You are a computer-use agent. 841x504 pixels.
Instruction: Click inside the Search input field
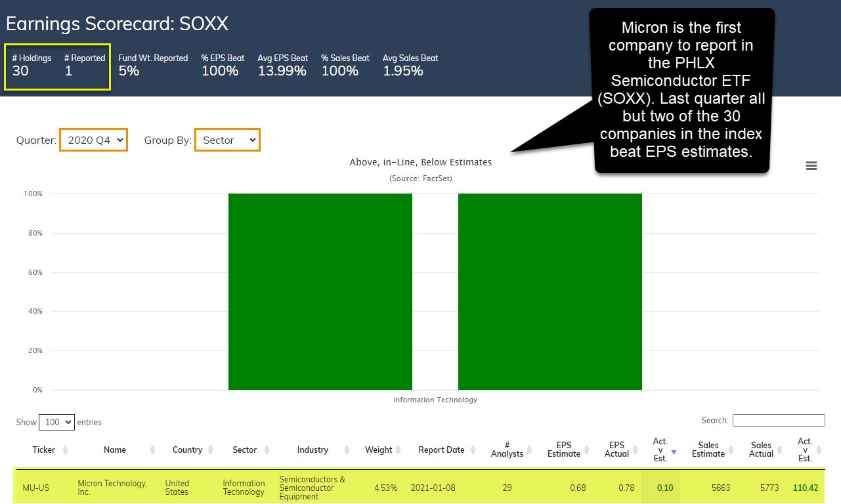(x=779, y=420)
